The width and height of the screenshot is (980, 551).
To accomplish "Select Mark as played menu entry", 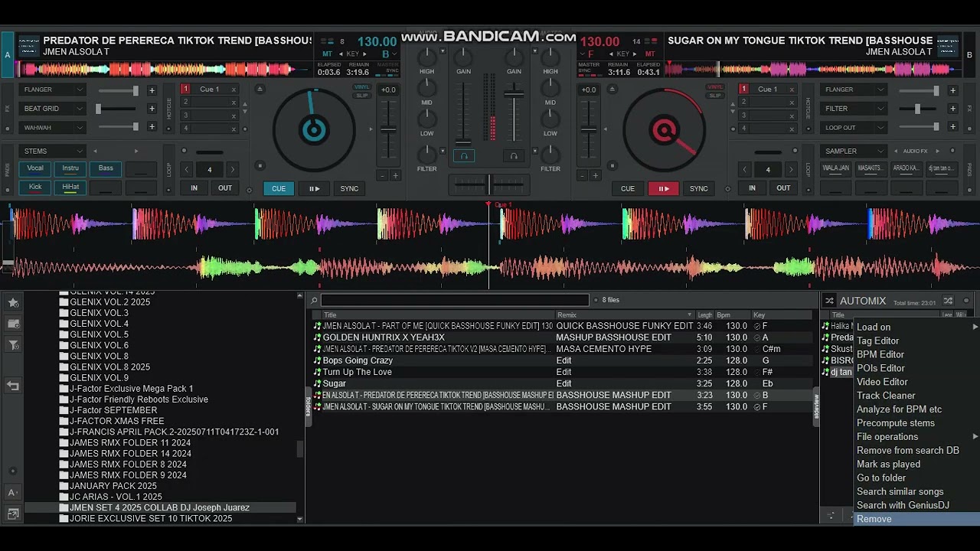I will point(916,465).
